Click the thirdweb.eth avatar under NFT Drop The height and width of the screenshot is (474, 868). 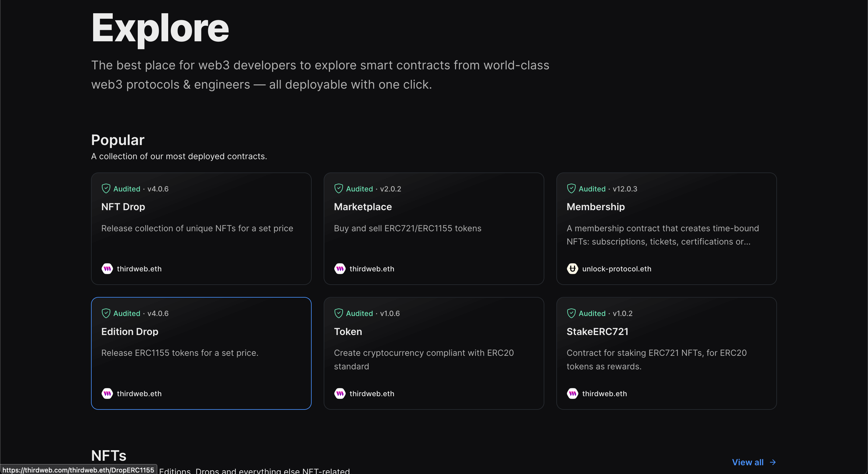pos(107,269)
